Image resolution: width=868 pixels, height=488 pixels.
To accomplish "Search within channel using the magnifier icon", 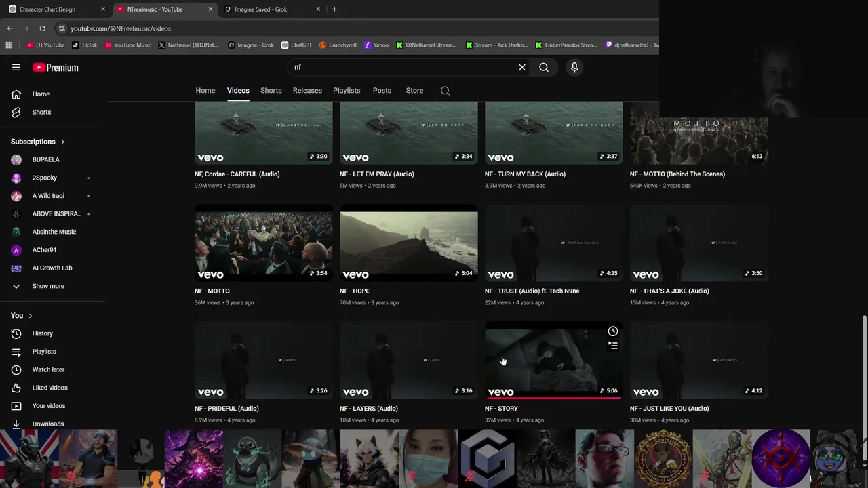I will tap(445, 91).
